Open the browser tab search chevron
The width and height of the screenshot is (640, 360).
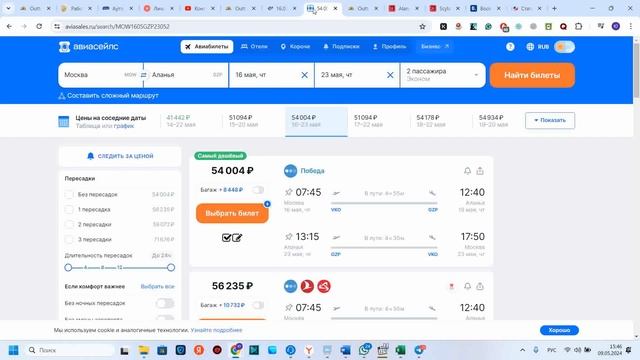pyautogui.click(x=8, y=8)
